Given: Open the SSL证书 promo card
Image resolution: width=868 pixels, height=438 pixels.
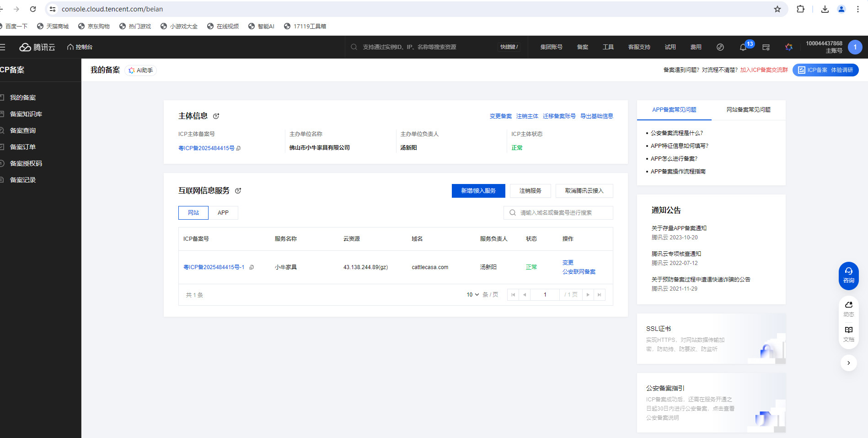Looking at the screenshot, I should click(711, 339).
